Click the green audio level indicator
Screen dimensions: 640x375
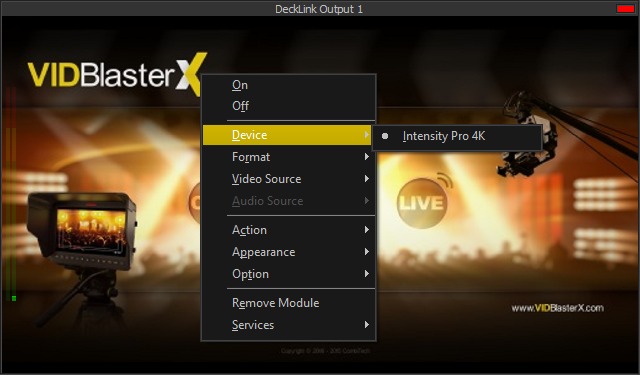click(x=14, y=299)
